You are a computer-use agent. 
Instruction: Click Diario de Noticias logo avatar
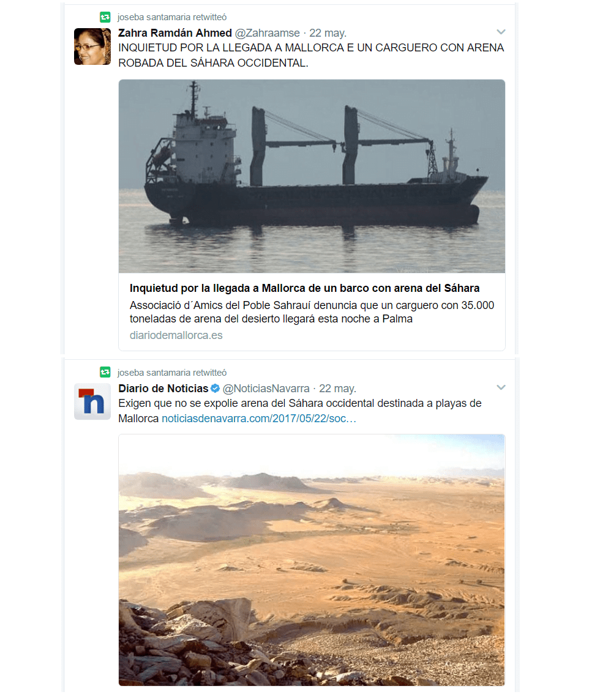92,401
